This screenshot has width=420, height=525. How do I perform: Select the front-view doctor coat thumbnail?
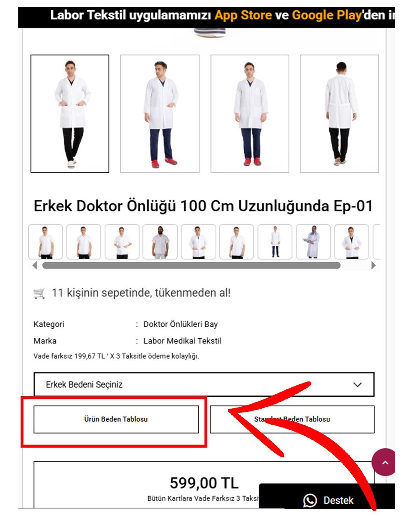tap(70, 114)
